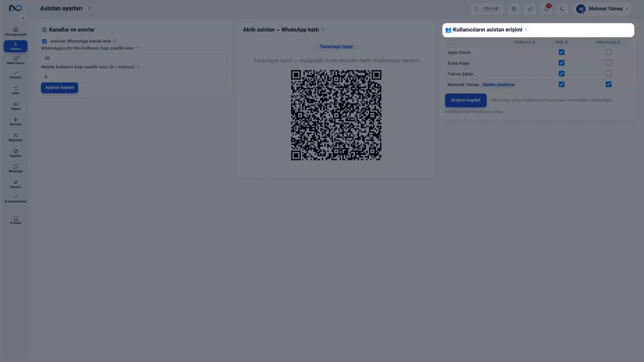Click info icon next to Asistan WhatsApp kanalı açık
Viewport: 644px width, 362px height.
click(115, 41)
